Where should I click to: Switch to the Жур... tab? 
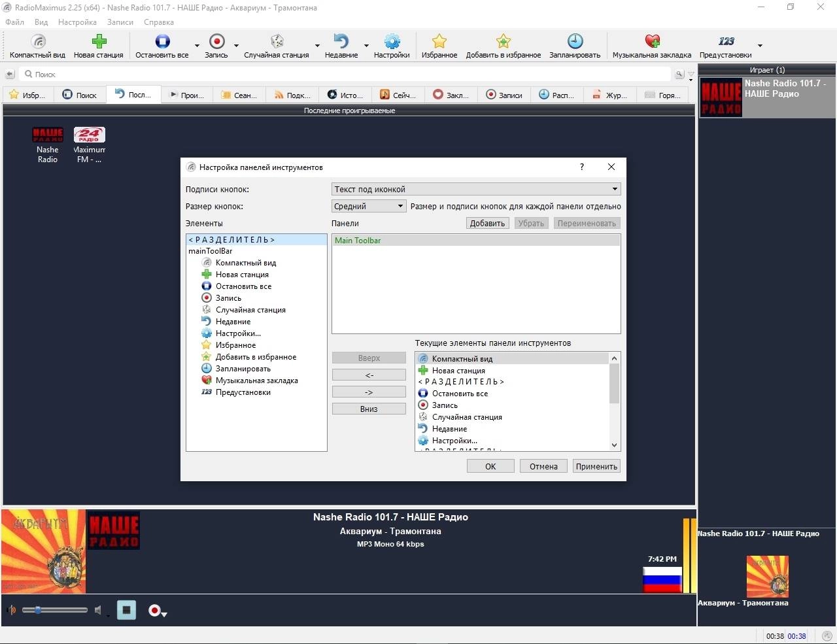click(609, 95)
